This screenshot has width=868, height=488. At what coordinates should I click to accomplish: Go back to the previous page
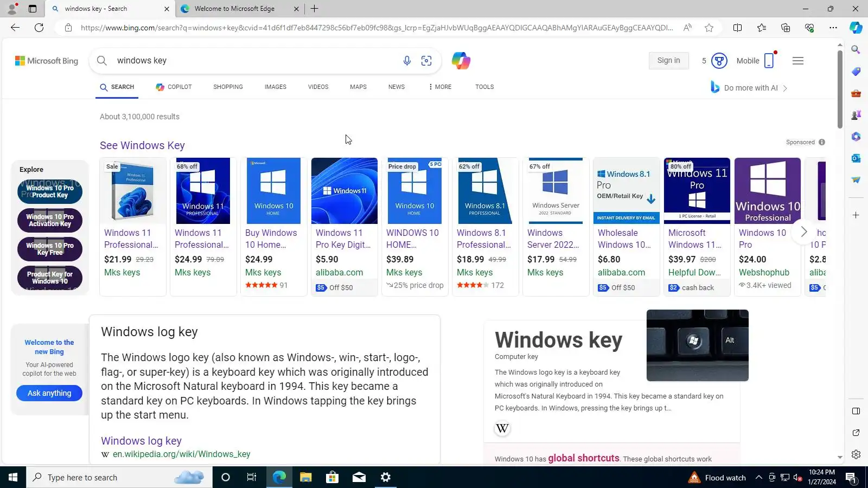tap(15, 28)
